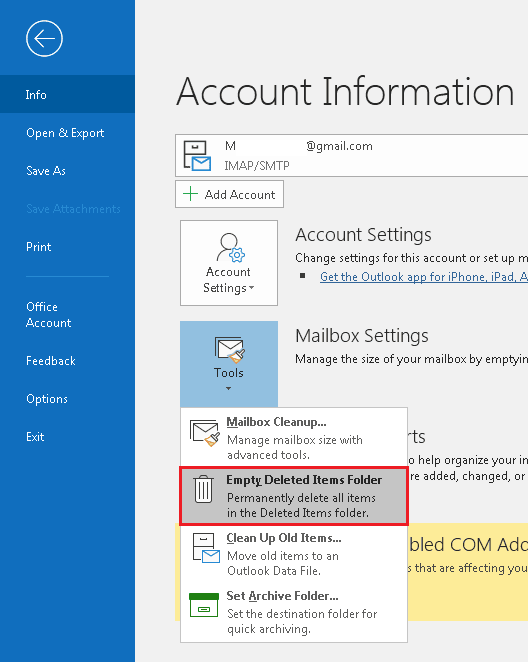Viewport: 528px width, 662px height.
Task: Click the green plus icon on Add Account
Action: [190, 194]
